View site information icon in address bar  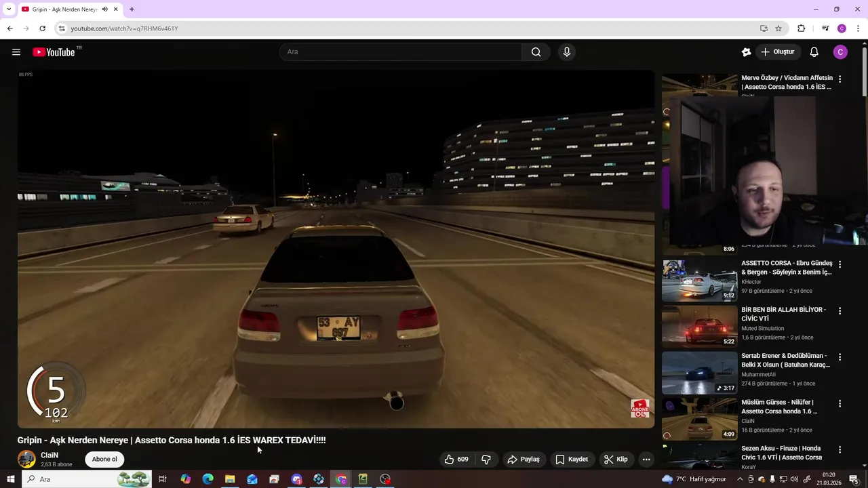[62, 28]
